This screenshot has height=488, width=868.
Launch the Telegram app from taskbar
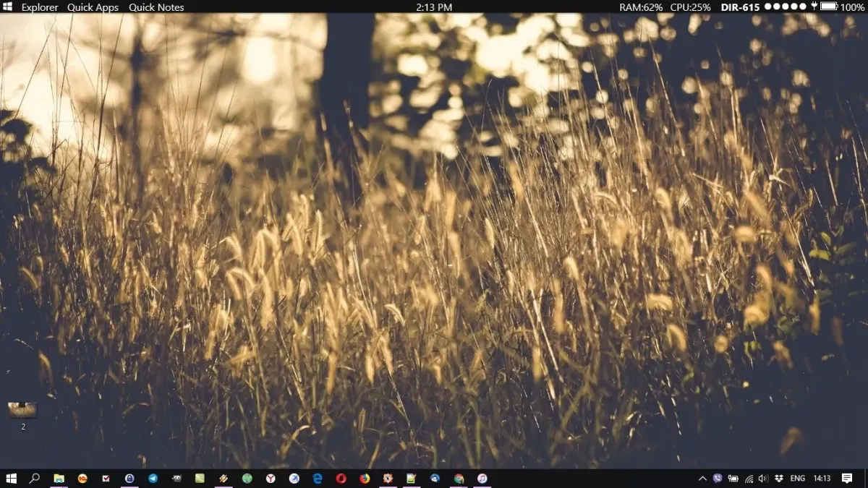(x=153, y=478)
